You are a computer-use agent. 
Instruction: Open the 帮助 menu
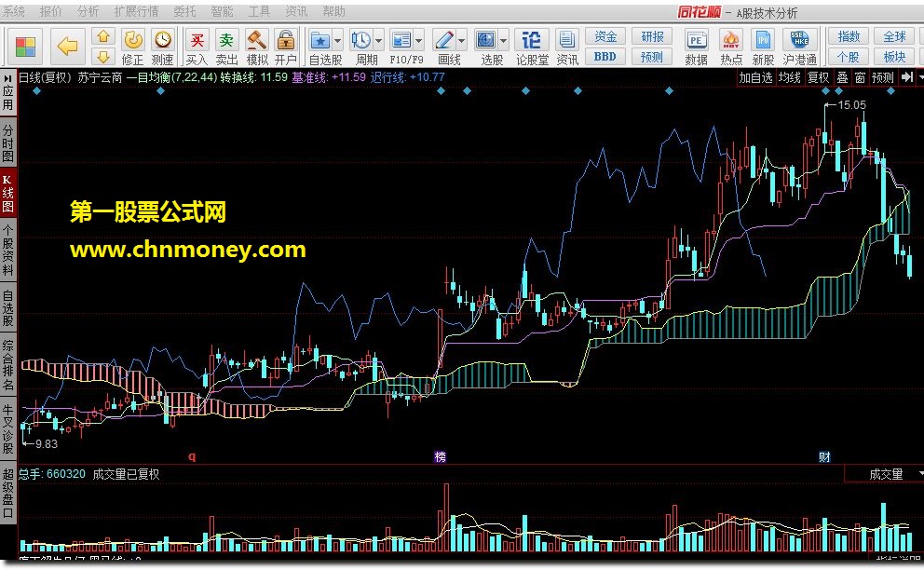coord(333,11)
